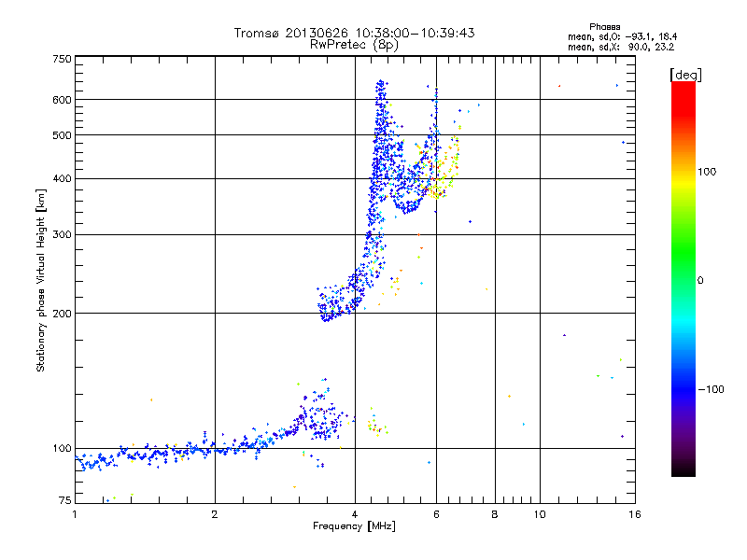Click the 0 label beside the colorbar
Screen dimensions: 747x560
[700, 280]
